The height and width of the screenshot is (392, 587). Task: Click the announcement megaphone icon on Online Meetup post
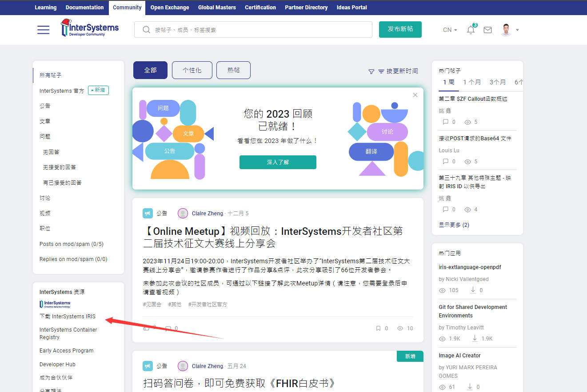point(148,213)
